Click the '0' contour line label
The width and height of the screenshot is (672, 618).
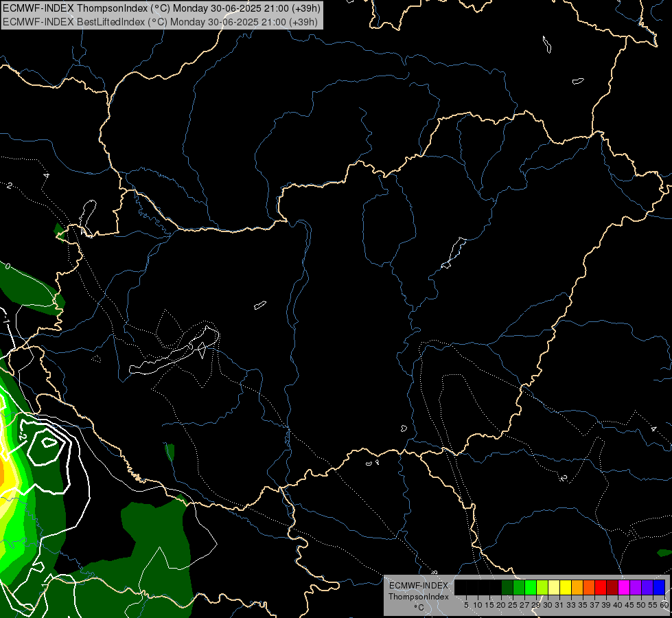click(8, 266)
